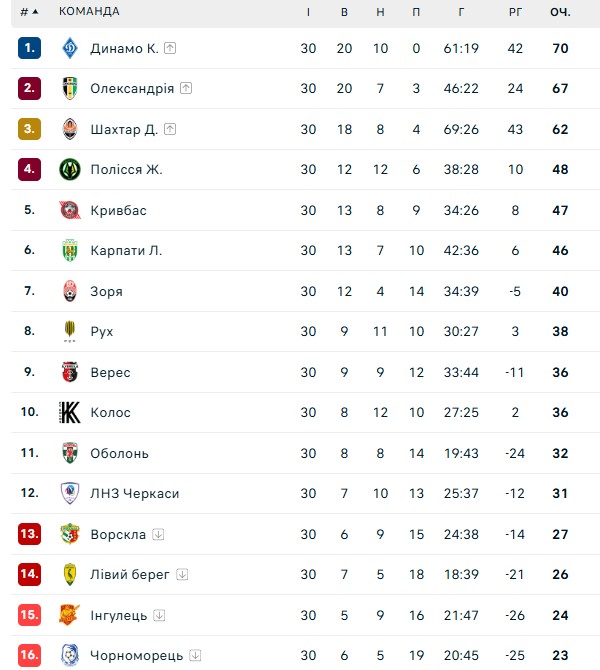Click the Чорноморець club emblem
600x670 pixels.
pos(70,655)
